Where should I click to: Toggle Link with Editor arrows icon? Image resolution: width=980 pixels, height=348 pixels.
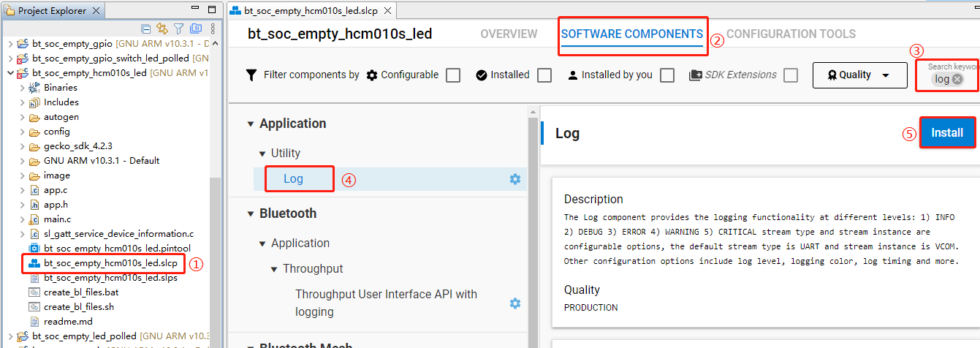tap(162, 29)
